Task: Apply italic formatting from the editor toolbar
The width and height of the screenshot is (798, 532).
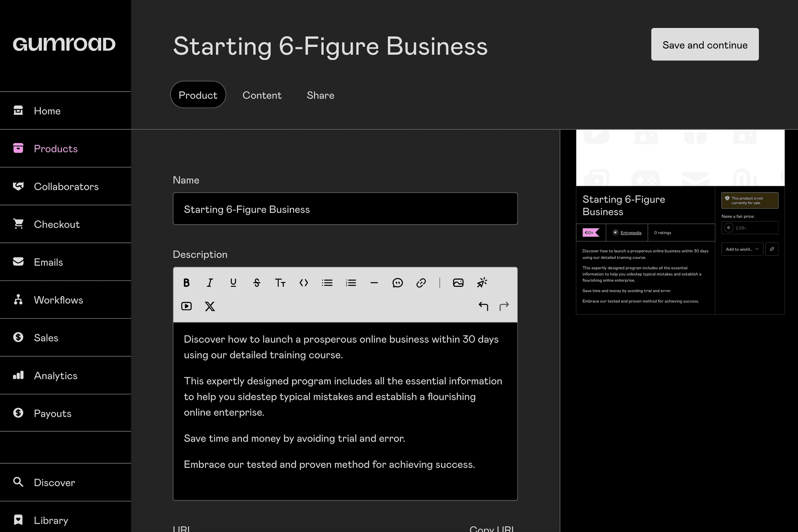Action: point(210,283)
